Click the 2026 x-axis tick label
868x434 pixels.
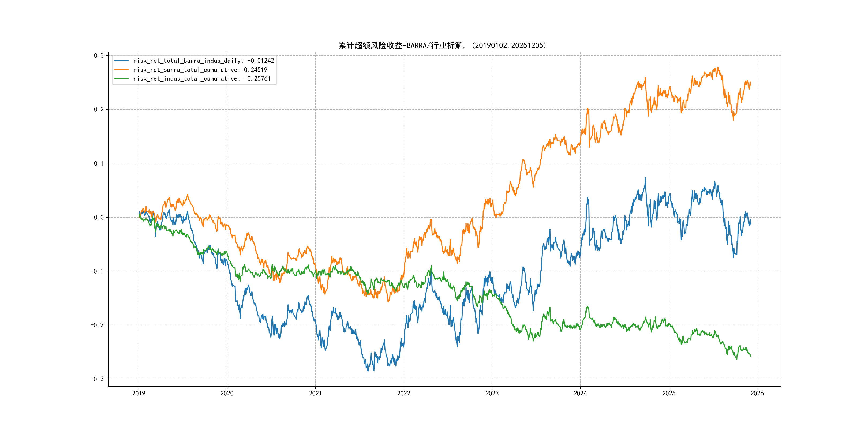tap(757, 393)
